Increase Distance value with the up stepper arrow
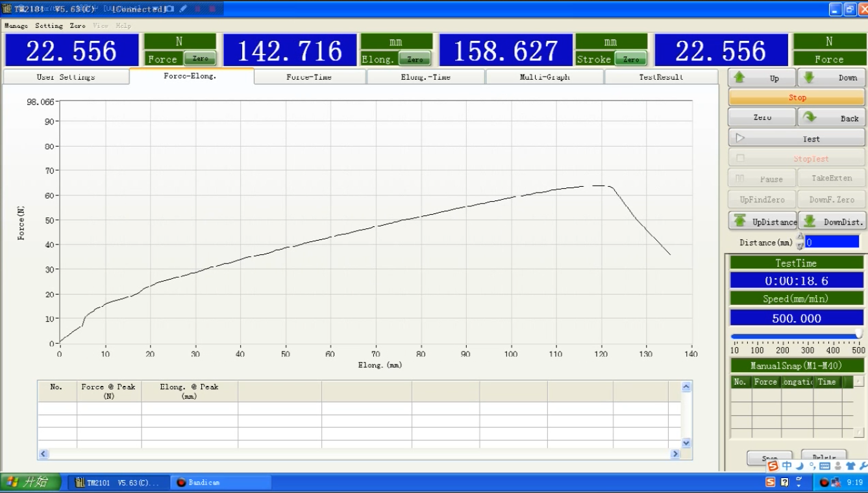 point(800,238)
